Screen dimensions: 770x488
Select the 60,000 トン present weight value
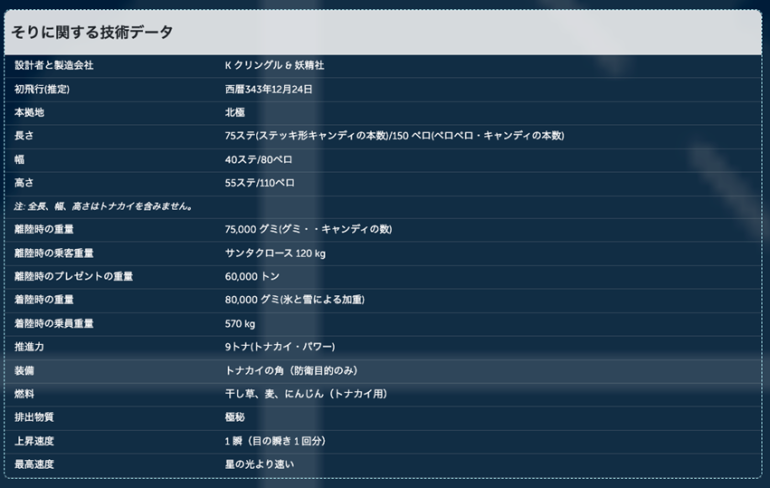[x=252, y=276]
